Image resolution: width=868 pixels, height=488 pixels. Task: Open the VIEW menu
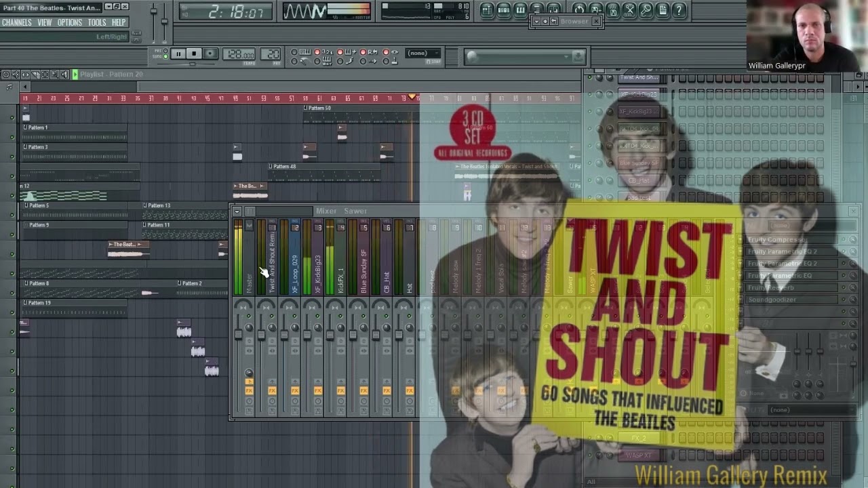[45, 22]
